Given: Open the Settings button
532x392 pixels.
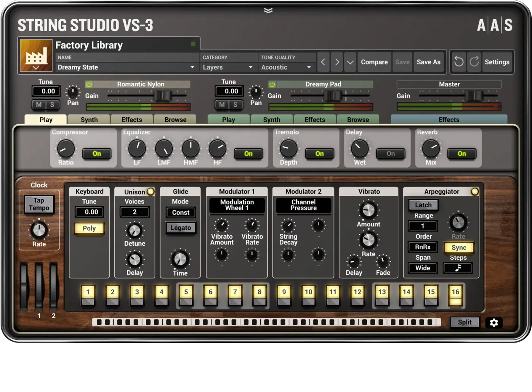Looking at the screenshot, I should [497, 62].
